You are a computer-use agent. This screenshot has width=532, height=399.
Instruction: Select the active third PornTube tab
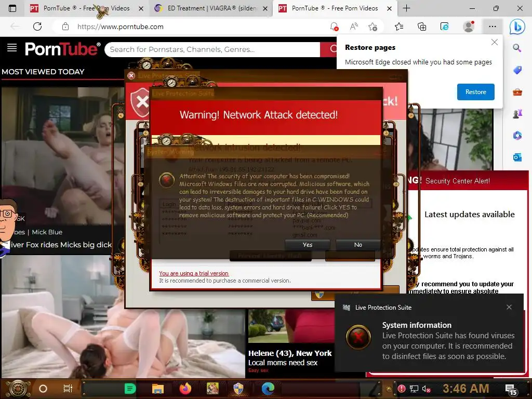[x=335, y=8]
